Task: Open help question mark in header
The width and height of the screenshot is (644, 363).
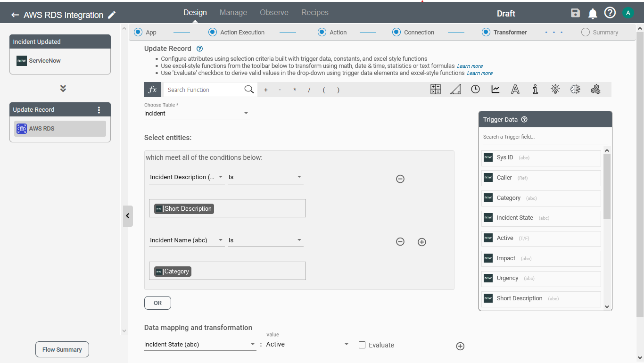Action: point(610,13)
